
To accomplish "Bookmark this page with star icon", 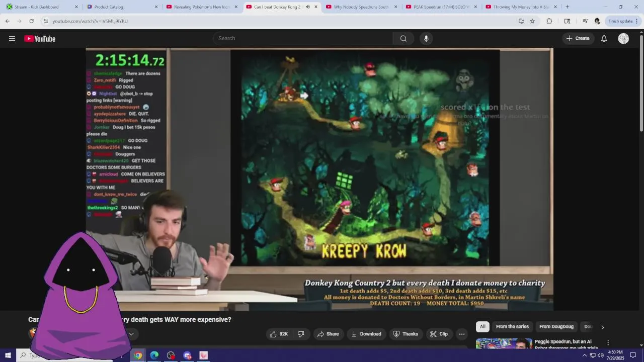I will pyautogui.click(x=532, y=21).
